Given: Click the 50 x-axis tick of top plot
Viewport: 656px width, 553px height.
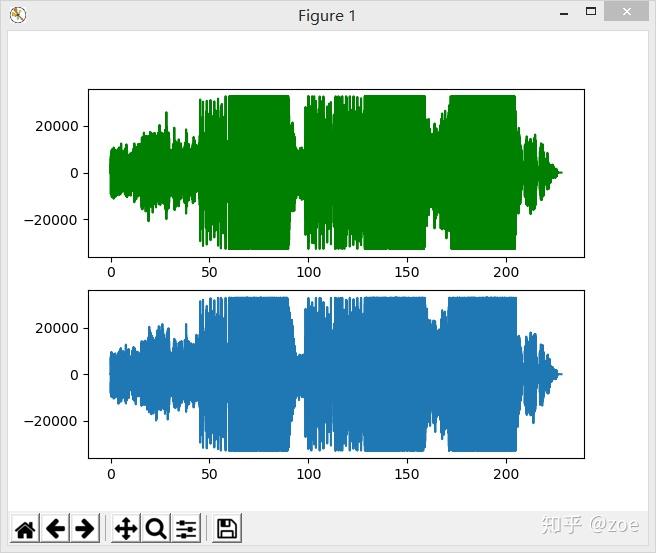Looking at the screenshot, I should coord(209,272).
